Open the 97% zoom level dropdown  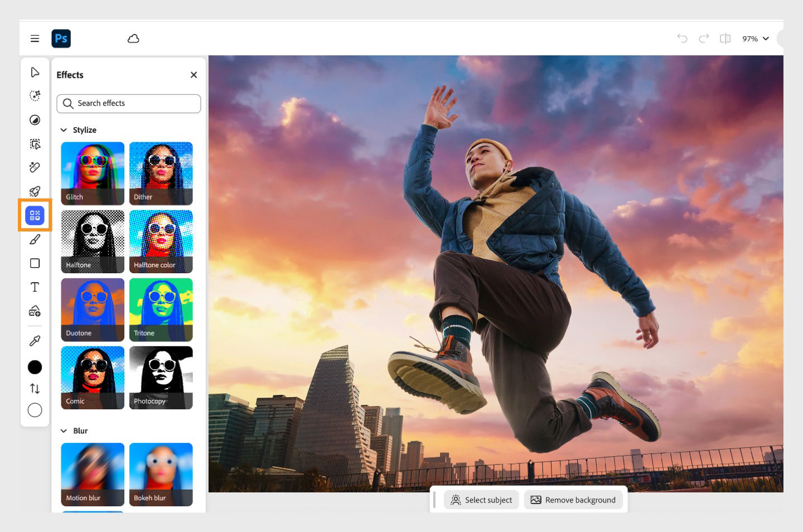(x=756, y=38)
